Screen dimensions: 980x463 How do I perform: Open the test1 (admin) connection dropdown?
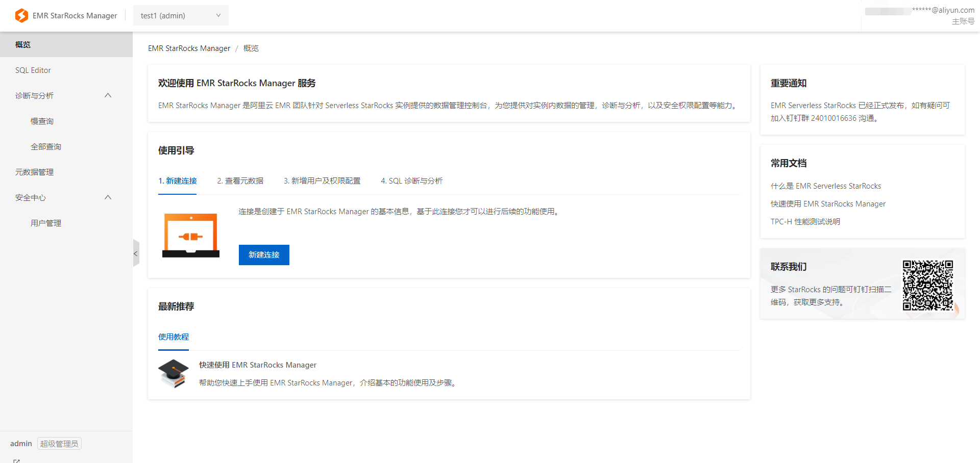tap(181, 16)
